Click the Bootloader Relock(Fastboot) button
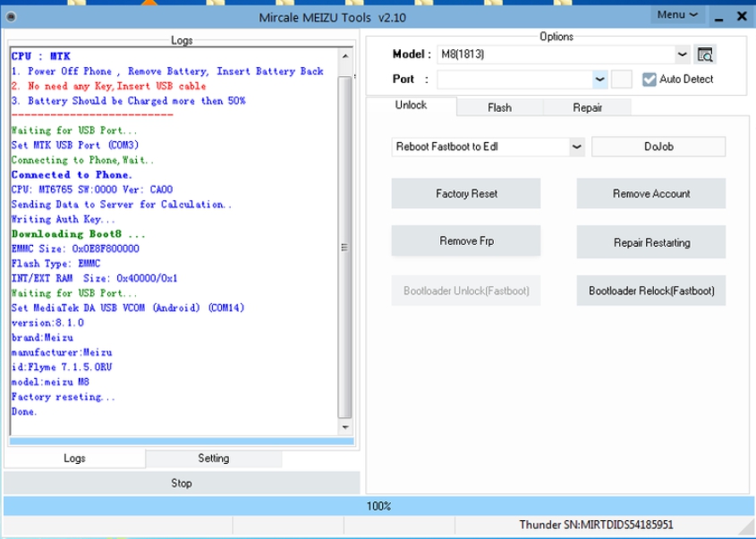This screenshot has height=539, width=756. click(x=651, y=291)
